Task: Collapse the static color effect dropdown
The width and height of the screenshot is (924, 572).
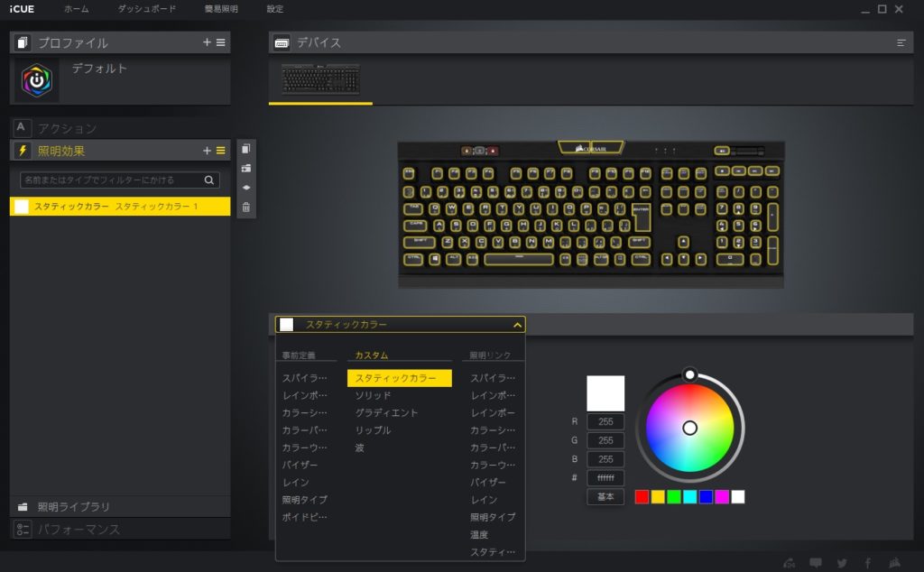Action: (x=517, y=325)
